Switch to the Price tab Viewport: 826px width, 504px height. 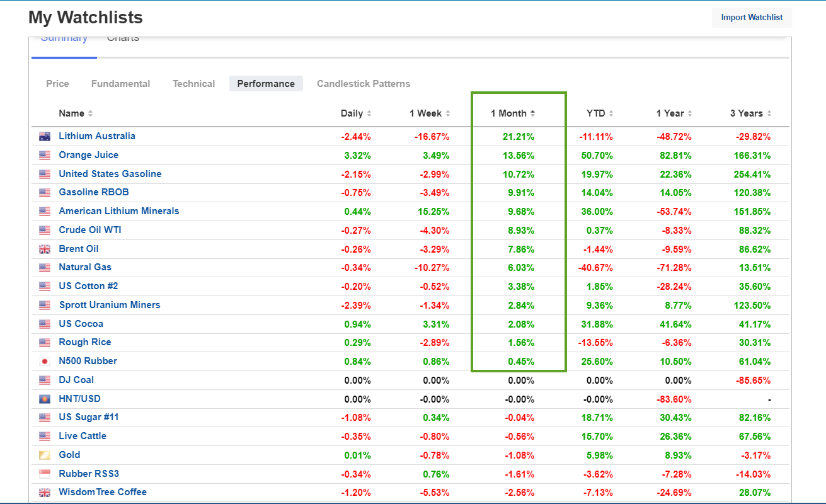[57, 84]
